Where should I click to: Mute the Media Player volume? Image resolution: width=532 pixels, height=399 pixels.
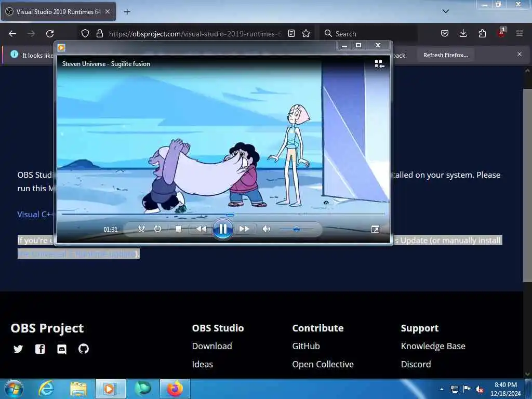(267, 229)
